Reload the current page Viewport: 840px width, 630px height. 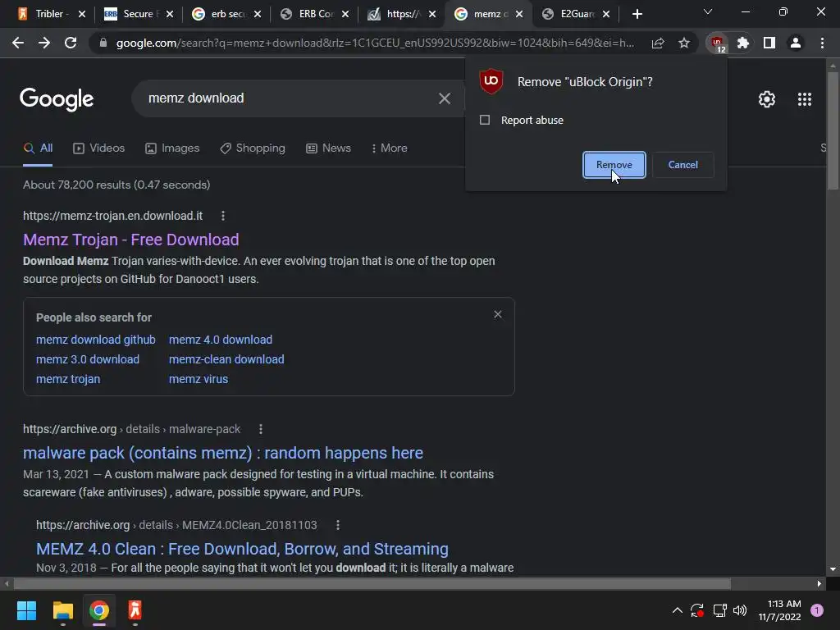coord(71,43)
